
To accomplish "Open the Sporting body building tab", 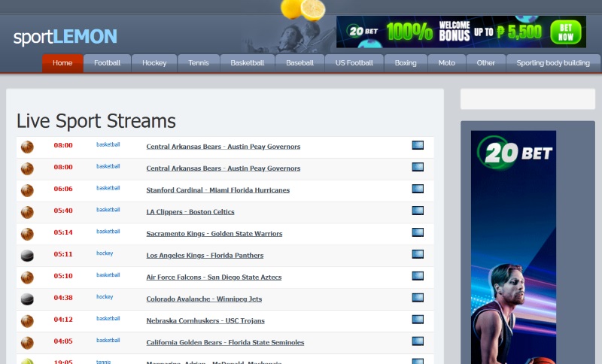I will tap(553, 63).
